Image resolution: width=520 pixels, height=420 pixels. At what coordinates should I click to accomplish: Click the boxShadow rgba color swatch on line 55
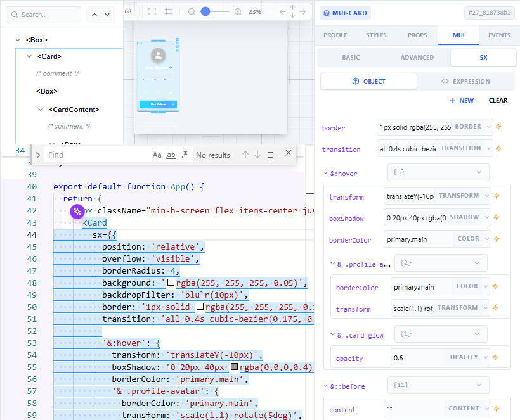[x=235, y=367]
